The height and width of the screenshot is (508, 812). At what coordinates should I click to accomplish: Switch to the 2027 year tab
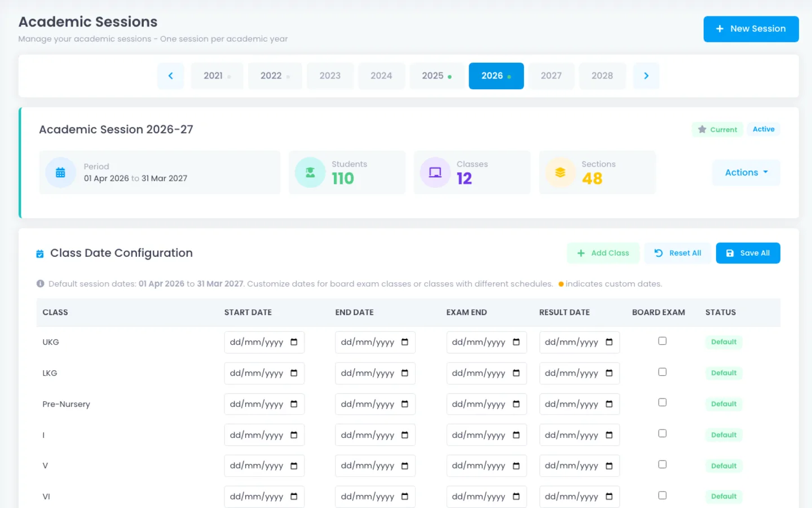pyautogui.click(x=551, y=76)
